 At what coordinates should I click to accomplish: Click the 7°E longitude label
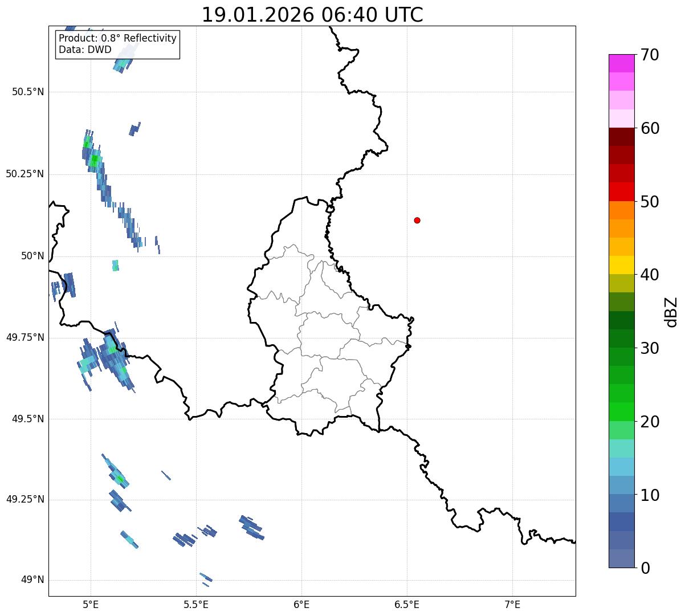point(513,604)
